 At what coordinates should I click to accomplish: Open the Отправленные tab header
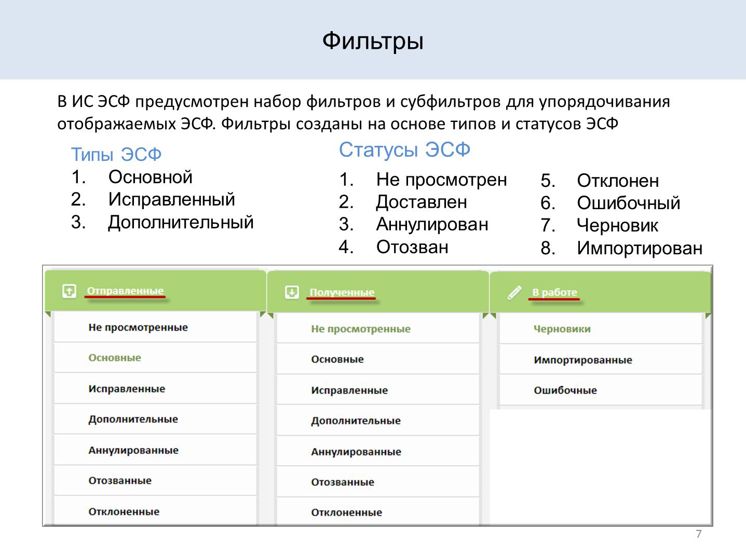tap(125, 291)
